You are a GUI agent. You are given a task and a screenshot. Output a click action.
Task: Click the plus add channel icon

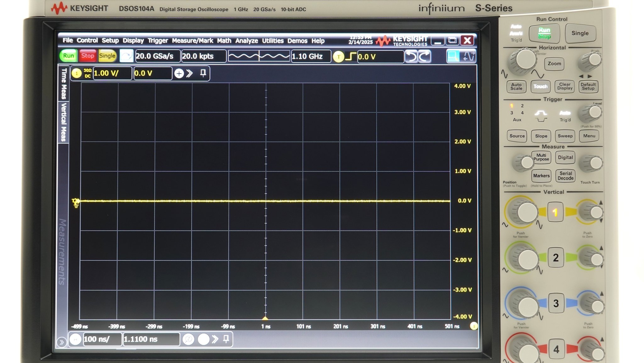tap(179, 73)
